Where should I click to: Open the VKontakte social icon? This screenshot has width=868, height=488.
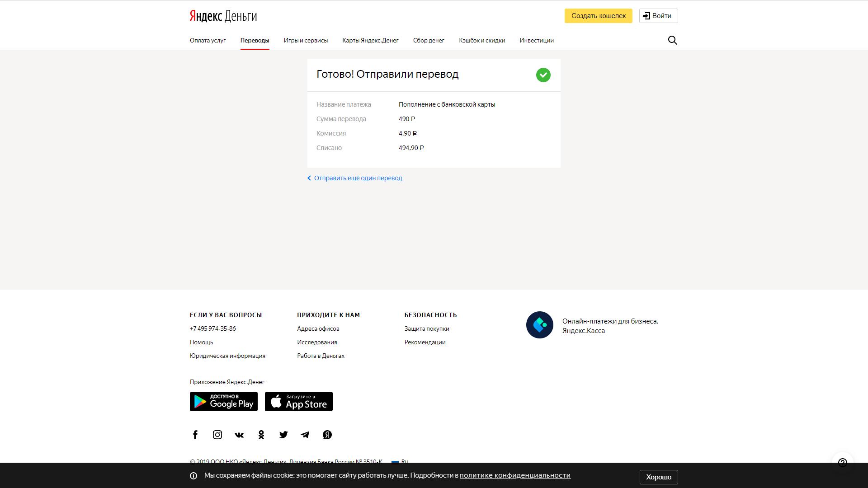(239, 434)
